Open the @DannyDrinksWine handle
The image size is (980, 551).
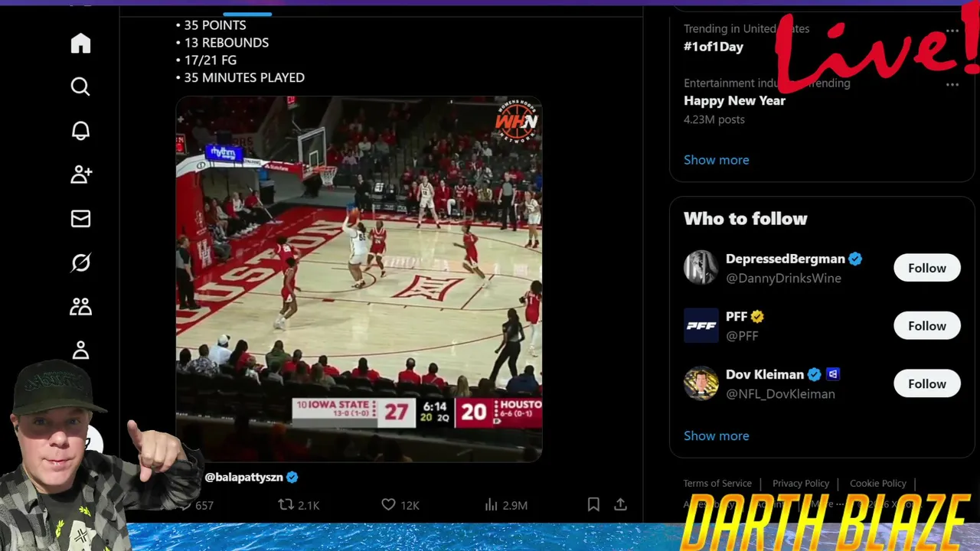[x=783, y=279]
